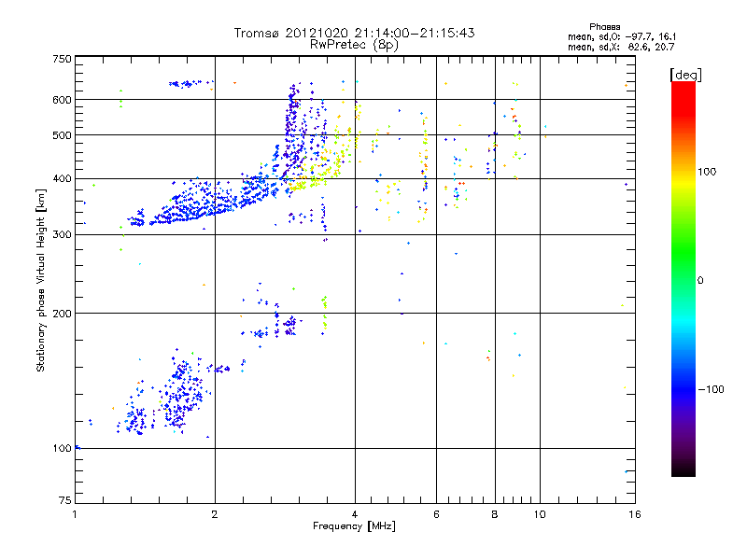This screenshot has height=560, width=747.
Task: Click x-axis tick value '8'
Action: [x=495, y=514]
